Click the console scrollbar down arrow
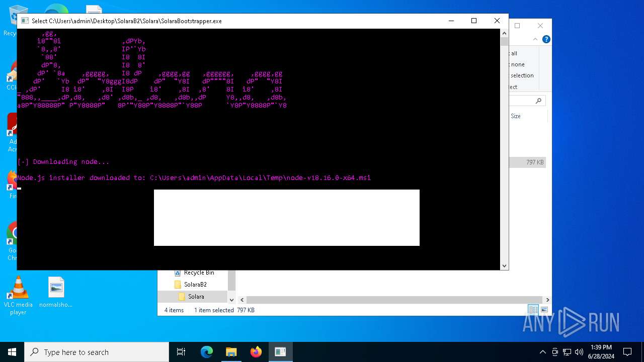Screen dimensions: 644x362 tap(505, 266)
